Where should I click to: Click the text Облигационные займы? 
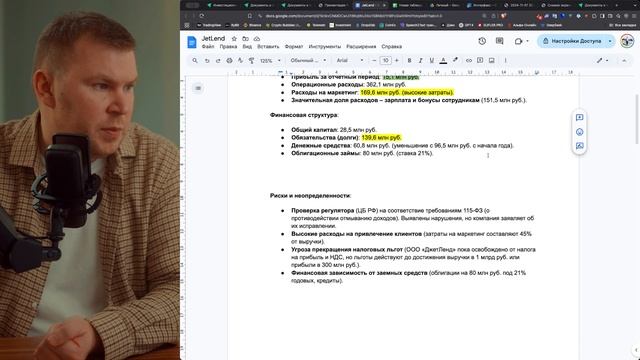pyautogui.click(x=326, y=153)
